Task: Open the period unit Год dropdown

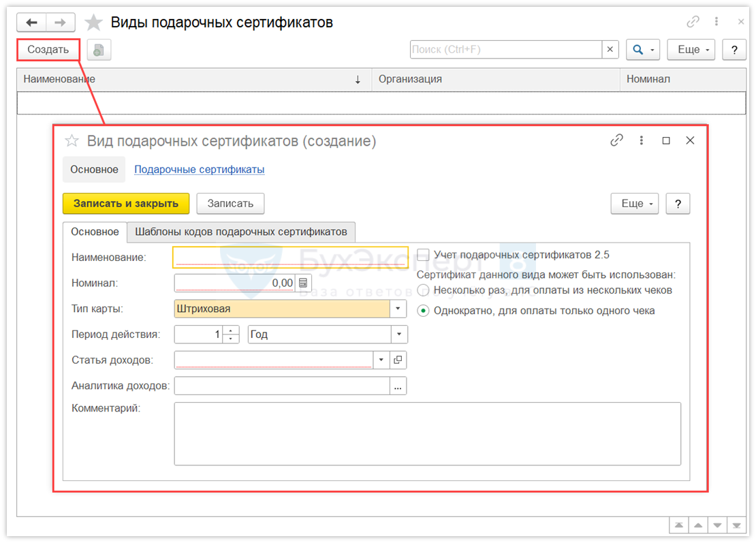Action: tap(398, 335)
